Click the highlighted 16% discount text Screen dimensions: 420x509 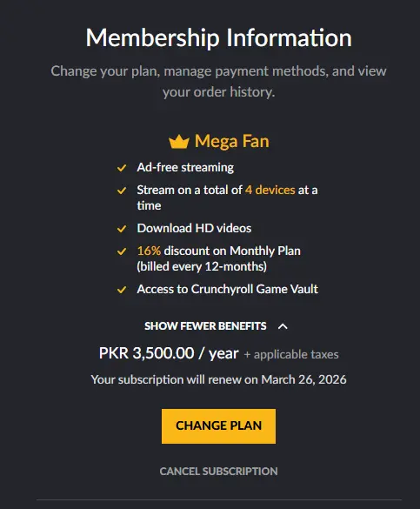click(x=149, y=251)
